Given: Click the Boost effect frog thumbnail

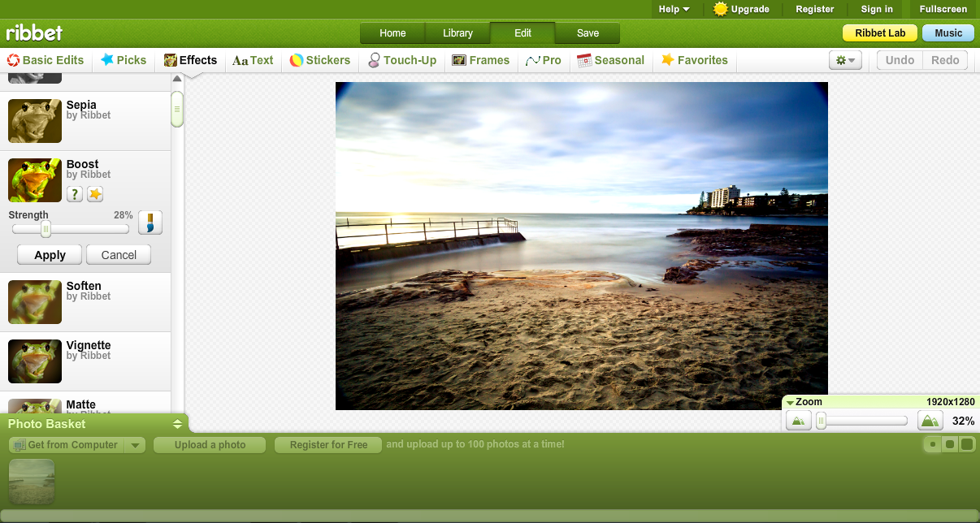Looking at the screenshot, I should click(35, 180).
